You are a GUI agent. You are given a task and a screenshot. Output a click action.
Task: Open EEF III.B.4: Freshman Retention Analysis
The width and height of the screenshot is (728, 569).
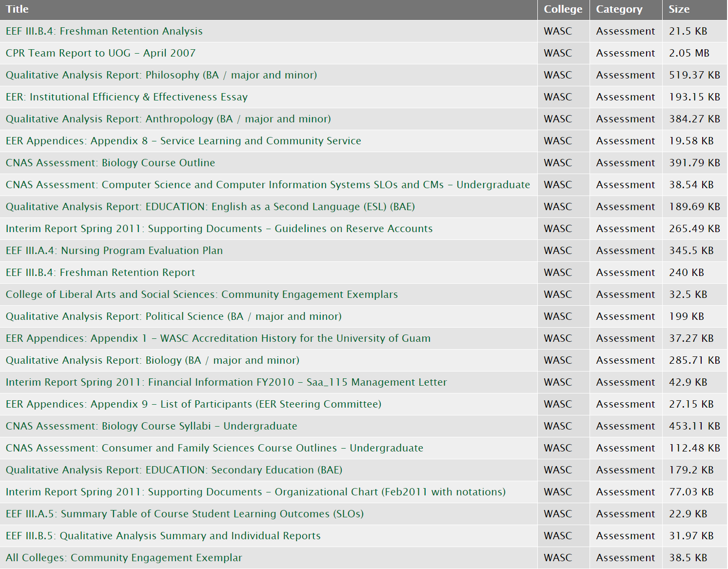104,31
